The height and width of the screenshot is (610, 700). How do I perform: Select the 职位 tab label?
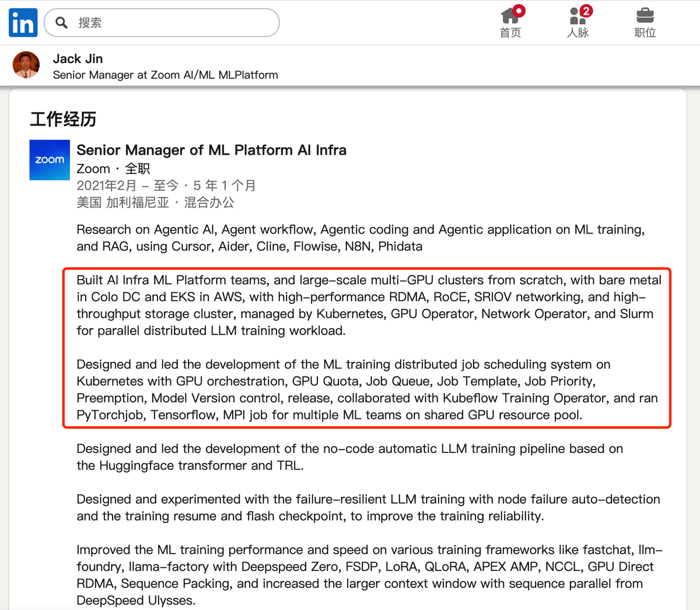pyautogui.click(x=645, y=33)
